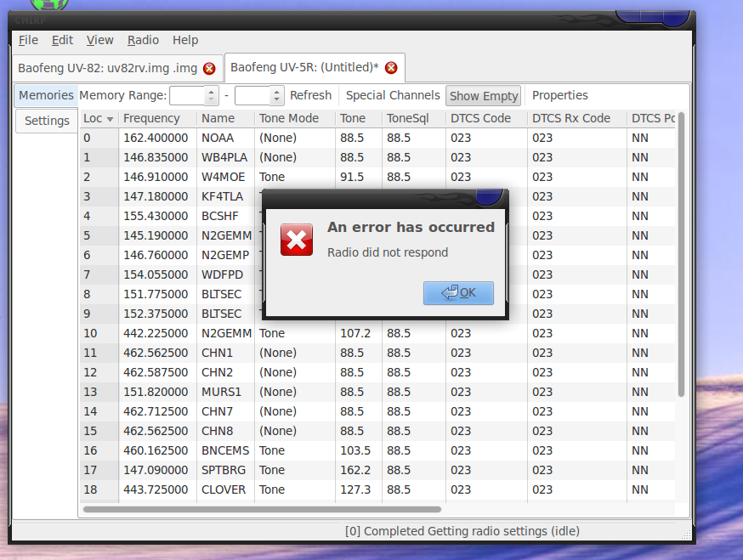Click the Refresh button

pos(310,95)
